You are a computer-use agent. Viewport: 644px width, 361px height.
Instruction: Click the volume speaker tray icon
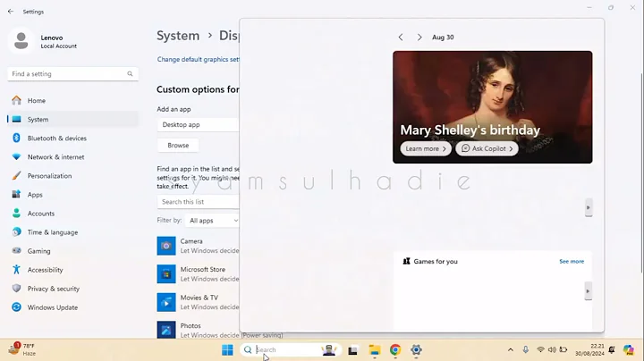[x=552, y=349]
